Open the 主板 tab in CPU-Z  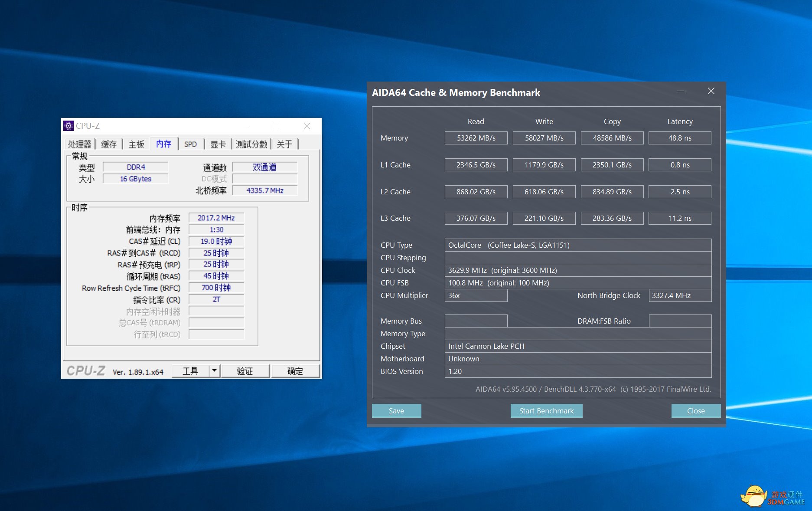tap(136, 144)
